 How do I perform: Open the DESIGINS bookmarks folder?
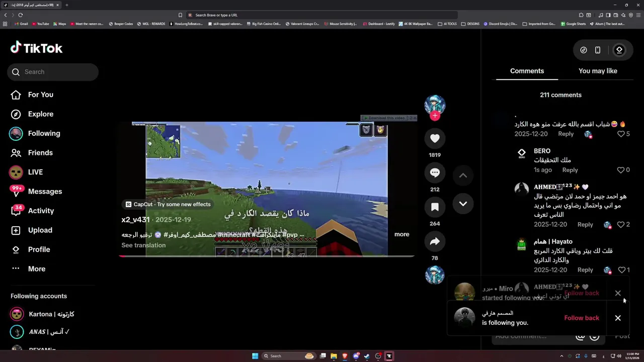point(470,24)
